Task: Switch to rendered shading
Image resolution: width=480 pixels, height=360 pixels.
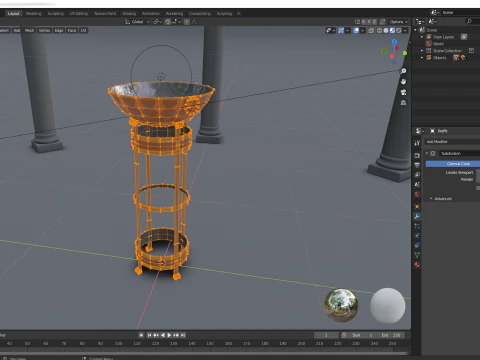Action: tap(399, 30)
